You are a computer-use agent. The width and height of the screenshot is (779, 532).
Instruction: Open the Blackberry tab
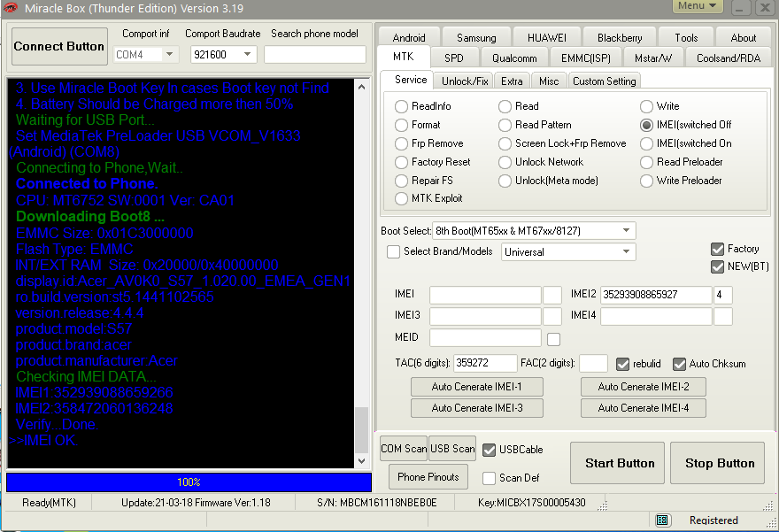(x=620, y=38)
